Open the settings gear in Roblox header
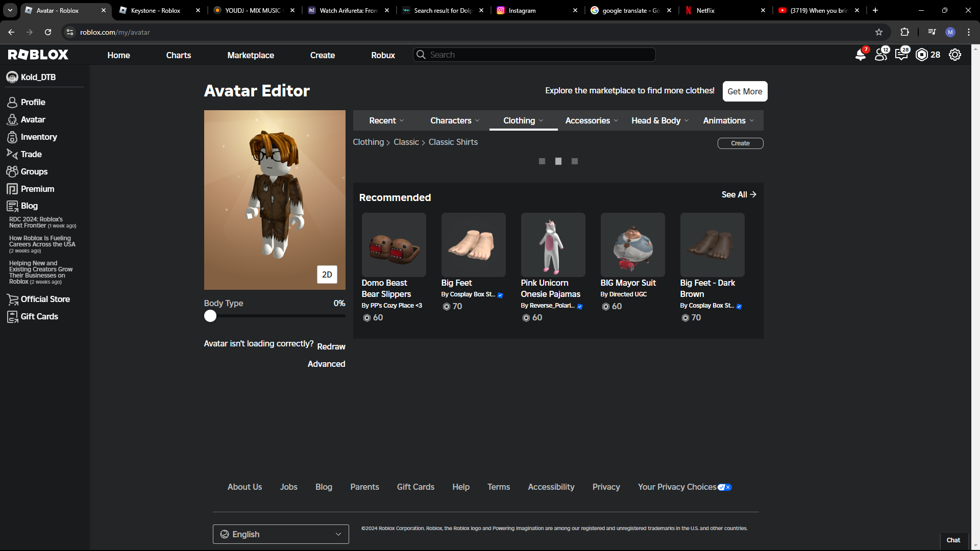 click(955, 55)
